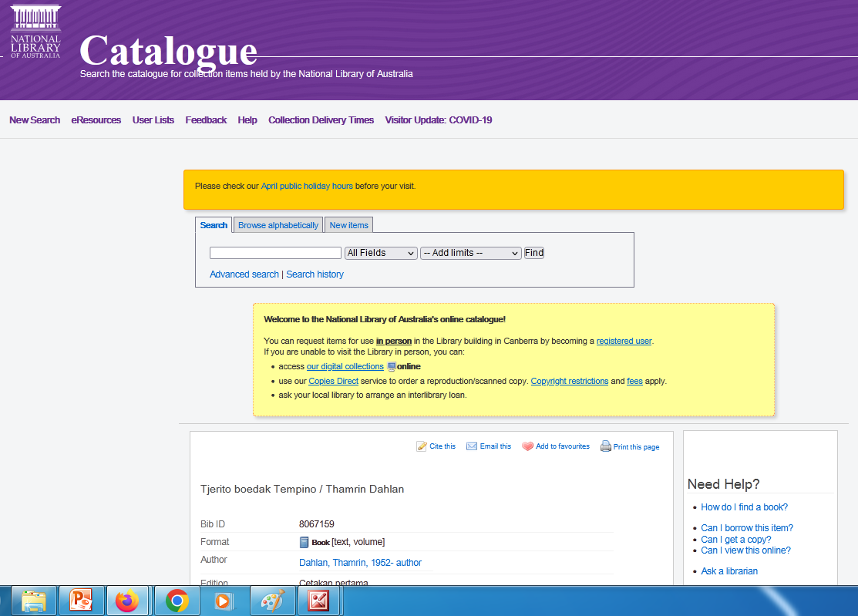Open the Advanced search link

click(244, 274)
